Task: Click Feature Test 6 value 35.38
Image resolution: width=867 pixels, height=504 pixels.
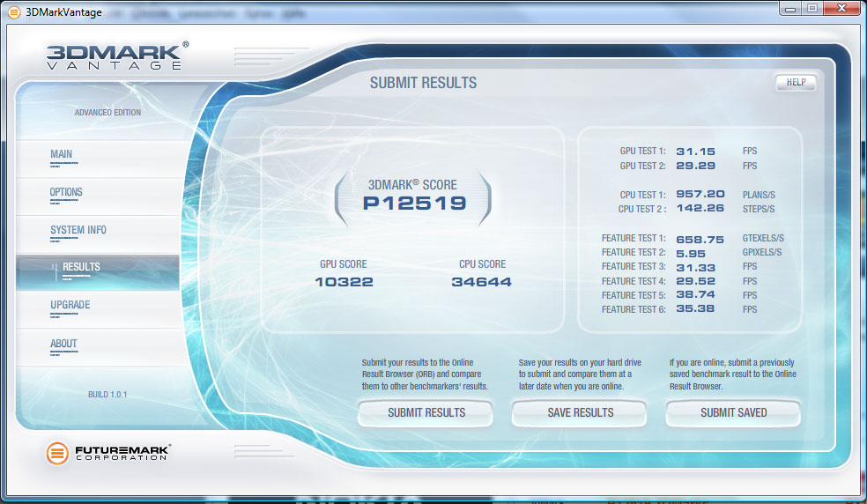Action: pyautogui.click(x=695, y=308)
